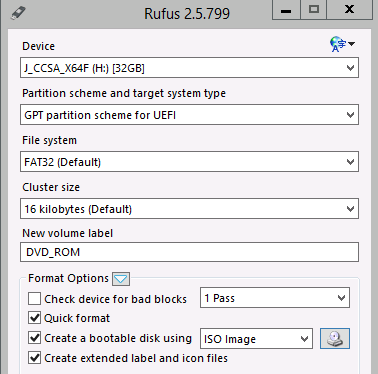378x374 pixels.
Task: Maximize the Rufus window
Action: click(314, 10)
